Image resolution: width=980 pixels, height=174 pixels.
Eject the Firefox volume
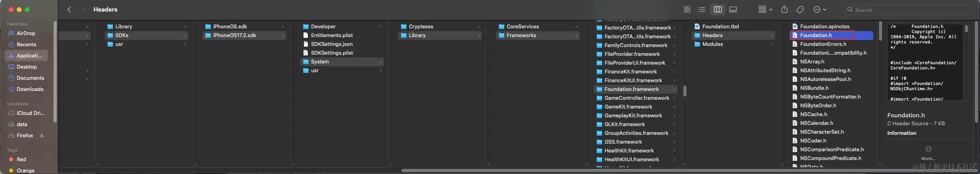coord(42,136)
